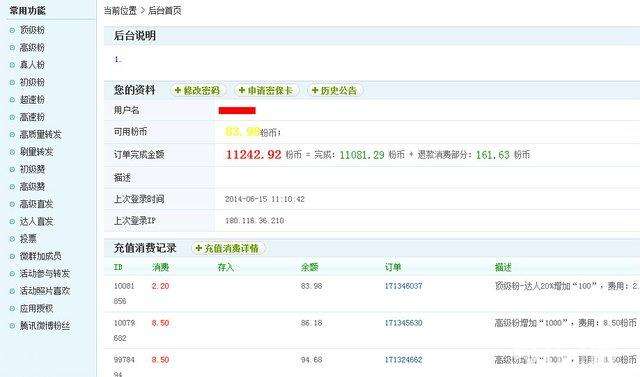Go to 初级粉 in sidebar
The width and height of the screenshot is (640, 377).
click(32, 82)
